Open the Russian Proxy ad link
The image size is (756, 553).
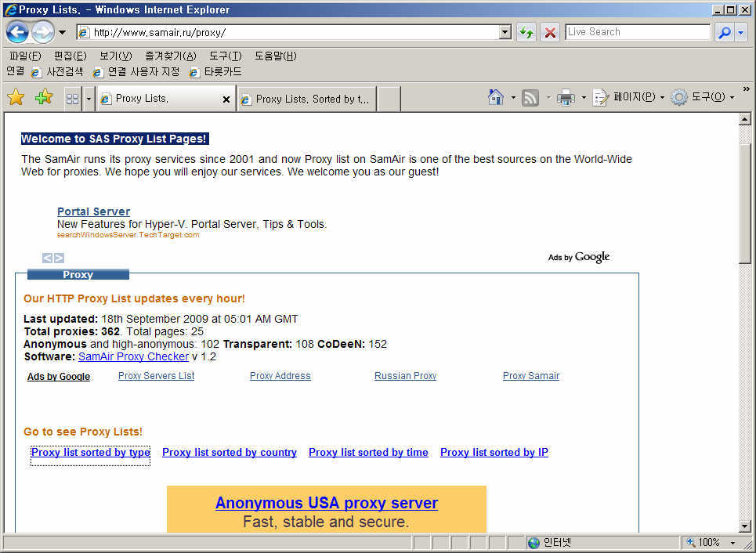(x=406, y=375)
